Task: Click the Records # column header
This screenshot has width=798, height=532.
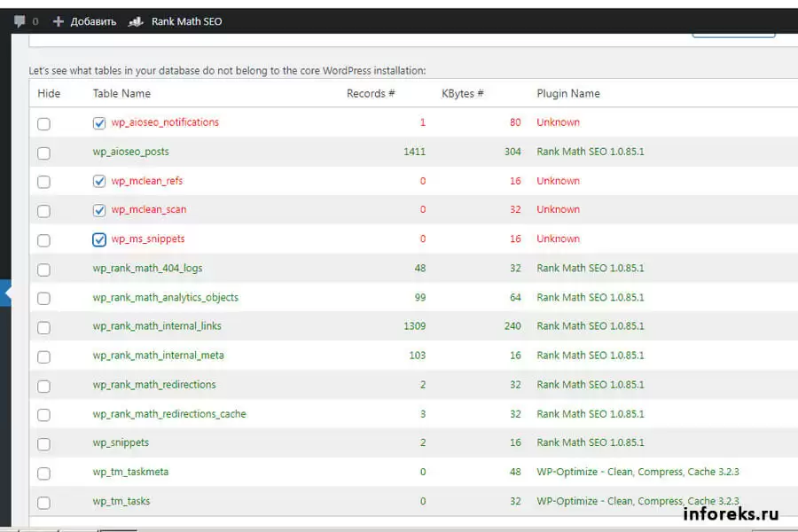Action: pyautogui.click(x=371, y=94)
